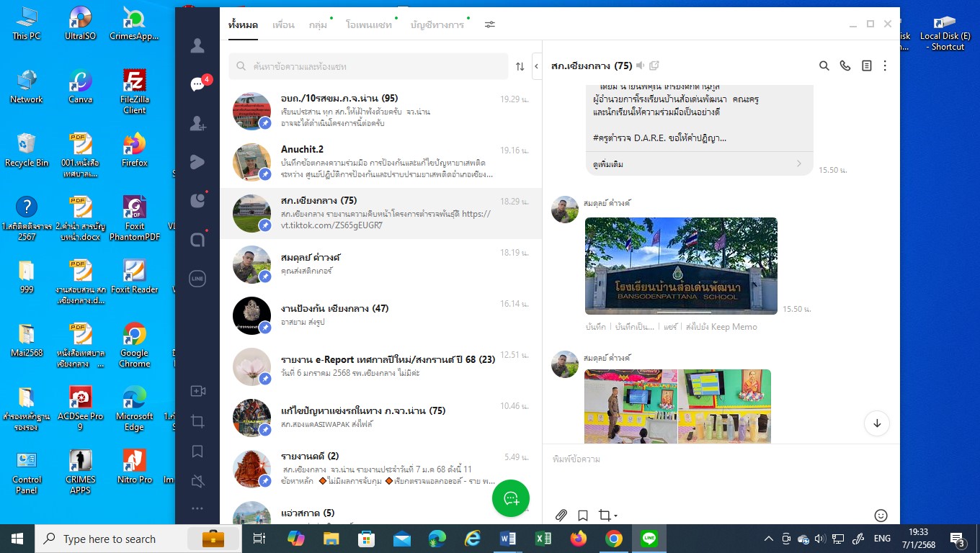Search within chat using magnifier icon
This screenshot has height=553, width=980.
pos(824,66)
